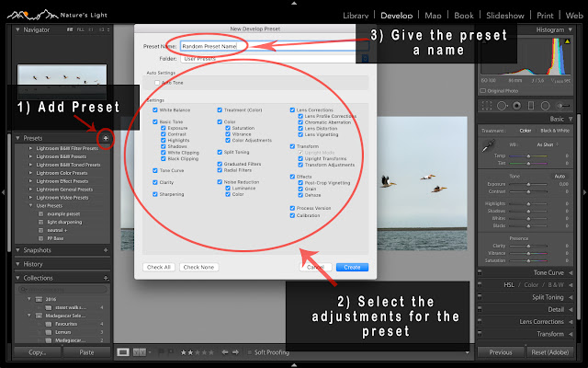Expand the Tone Curve panel
The image size is (588, 368).
(x=571, y=272)
